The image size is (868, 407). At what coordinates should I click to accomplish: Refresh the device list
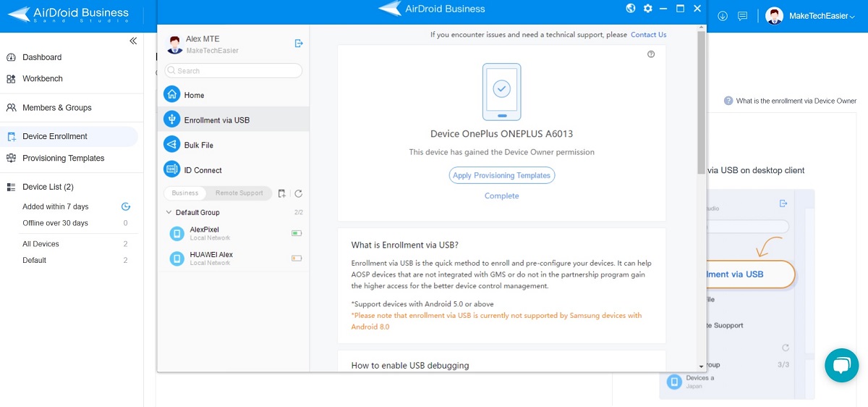pos(298,193)
